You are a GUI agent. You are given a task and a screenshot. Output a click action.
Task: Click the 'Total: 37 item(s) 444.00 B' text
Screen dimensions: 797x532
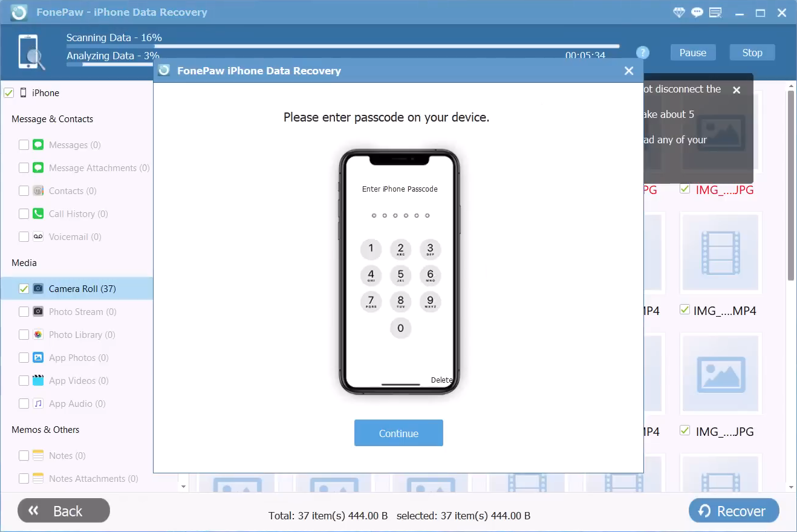point(328,516)
